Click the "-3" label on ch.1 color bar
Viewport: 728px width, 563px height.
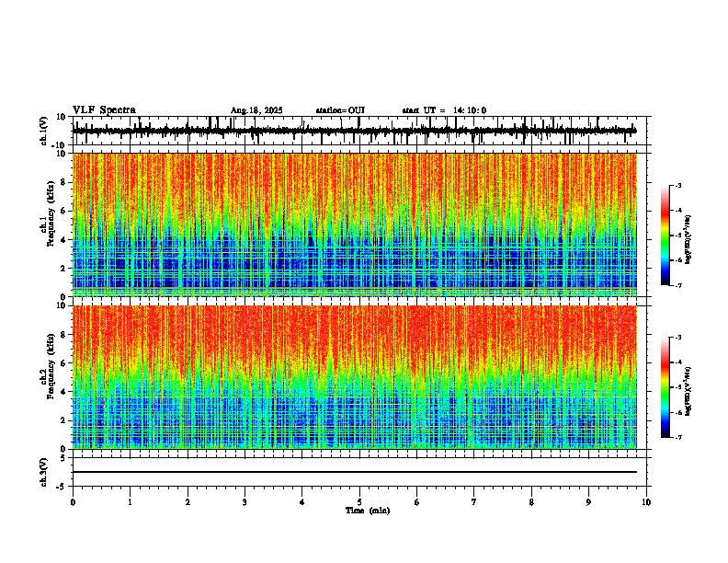pyautogui.click(x=678, y=185)
